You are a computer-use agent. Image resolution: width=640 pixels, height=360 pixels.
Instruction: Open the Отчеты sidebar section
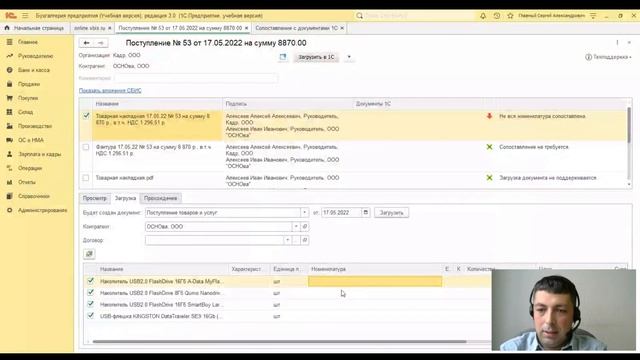pyautogui.click(x=27, y=182)
